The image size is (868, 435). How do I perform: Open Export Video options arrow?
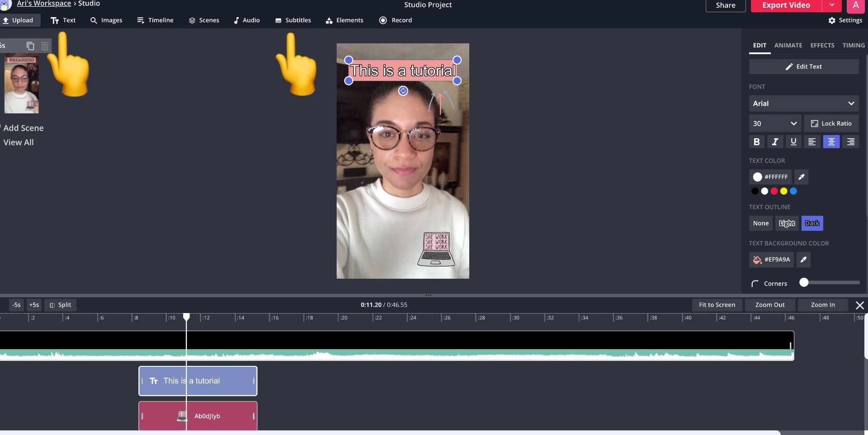click(832, 5)
